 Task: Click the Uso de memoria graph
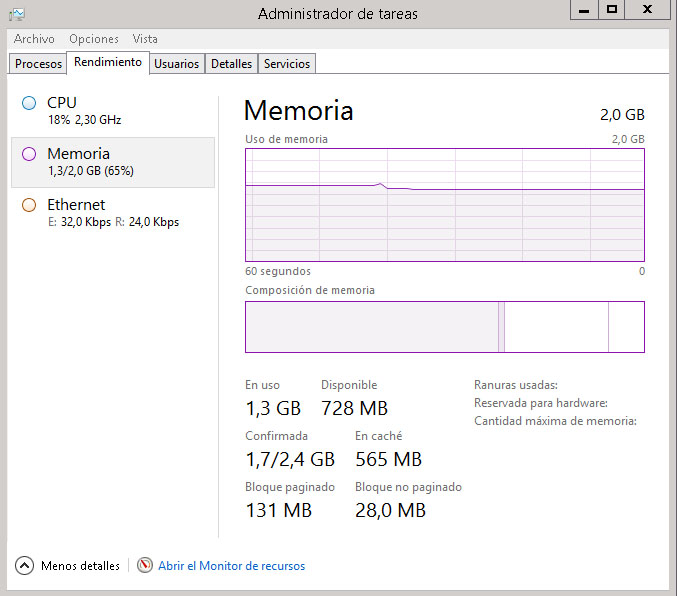(445, 205)
